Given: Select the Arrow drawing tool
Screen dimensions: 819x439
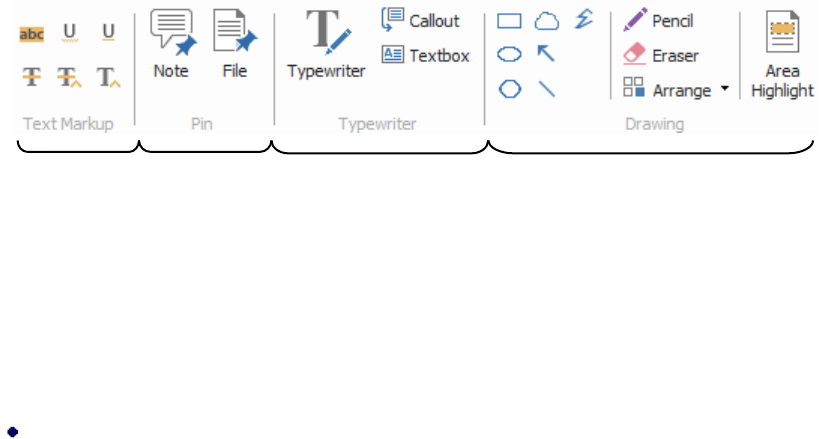Looking at the screenshot, I should tap(546, 54).
